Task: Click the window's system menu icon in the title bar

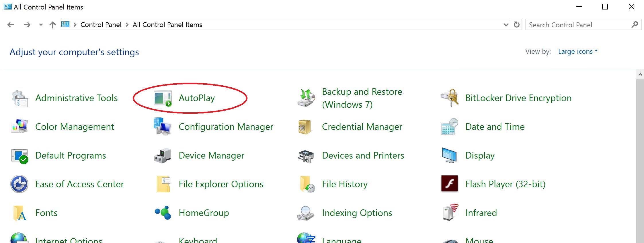Action: (7, 7)
